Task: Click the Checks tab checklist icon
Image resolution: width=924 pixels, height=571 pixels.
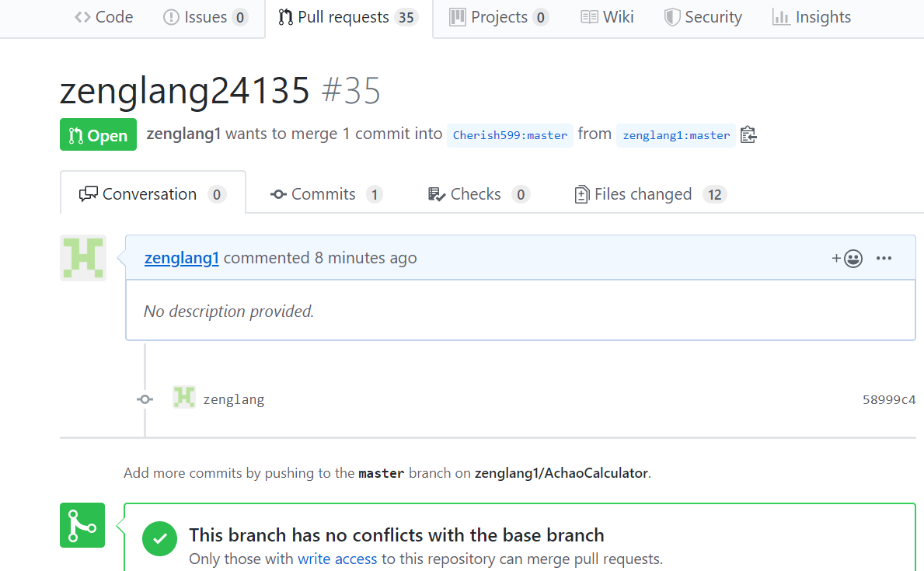Action: point(437,194)
